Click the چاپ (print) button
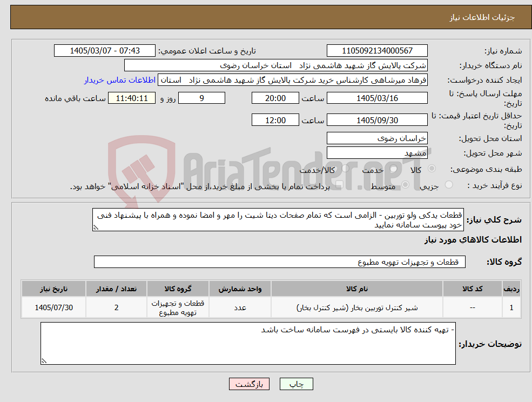This screenshot has height=402, width=532. point(296,384)
